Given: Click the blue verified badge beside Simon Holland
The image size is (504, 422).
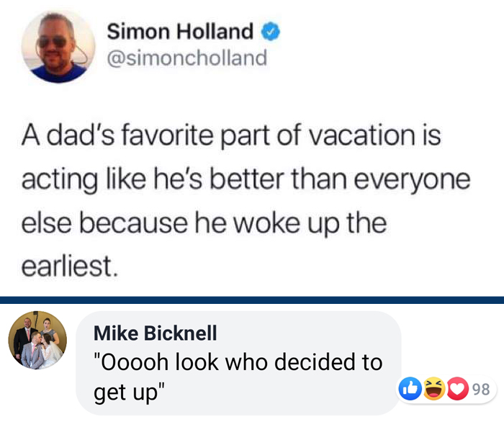Looking at the screenshot, I should pyautogui.click(x=270, y=32).
